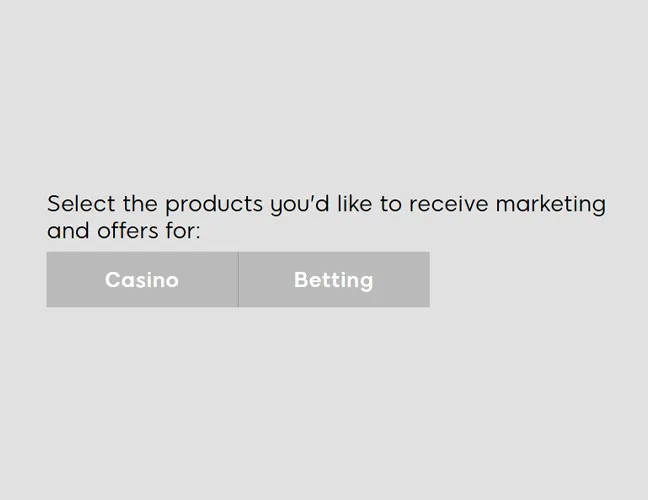The width and height of the screenshot is (648, 500).
Task: Toggle the Casino marketing option
Action: (143, 279)
